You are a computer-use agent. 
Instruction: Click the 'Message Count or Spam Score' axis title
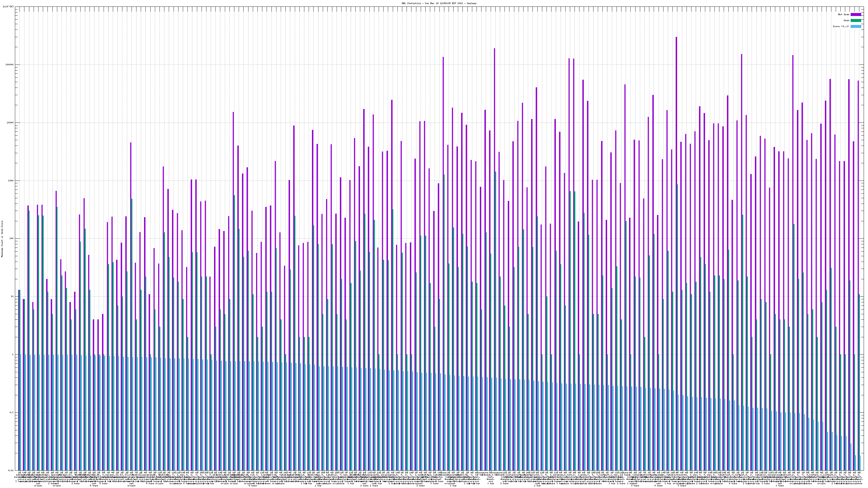coord(2,239)
